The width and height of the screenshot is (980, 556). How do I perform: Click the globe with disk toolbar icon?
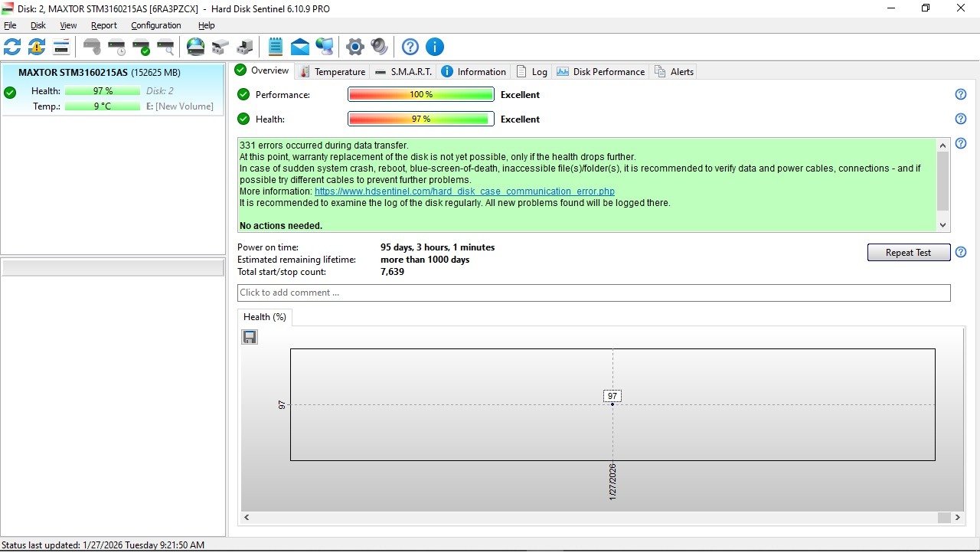click(x=196, y=47)
